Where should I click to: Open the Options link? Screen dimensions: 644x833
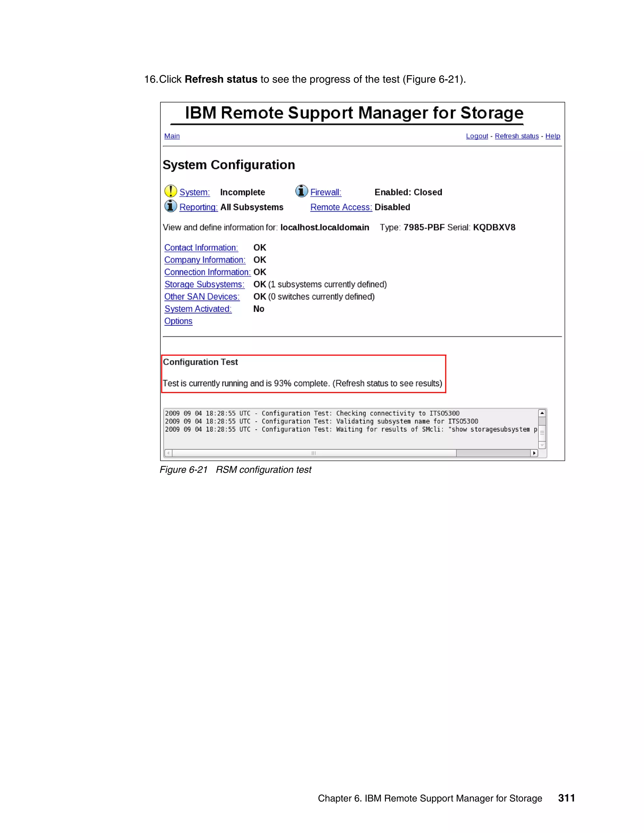[178, 321]
